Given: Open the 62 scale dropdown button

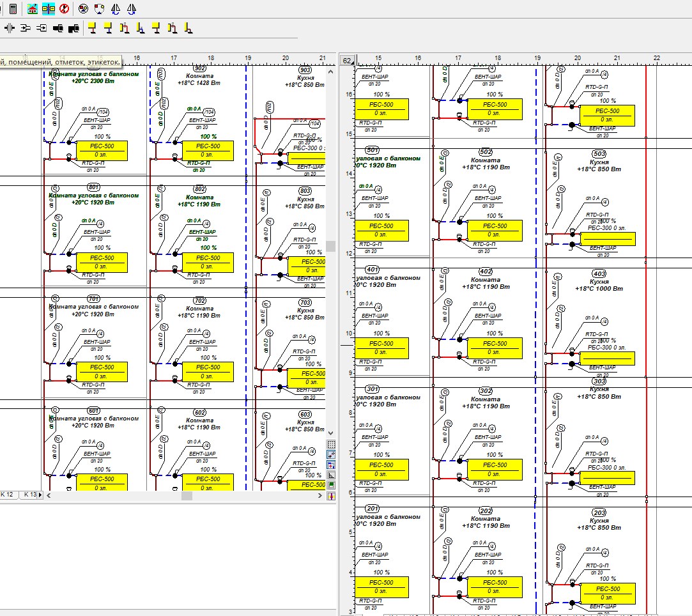Looking at the screenshot, I should point(347,60).
